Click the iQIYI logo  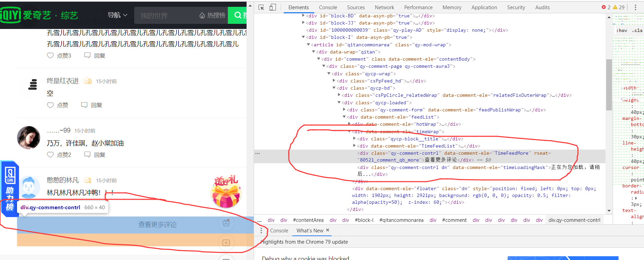tap(11, 15)
